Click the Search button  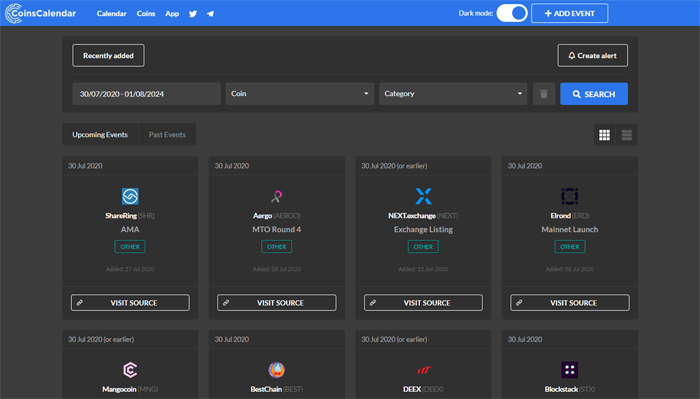tap(594, 94)
